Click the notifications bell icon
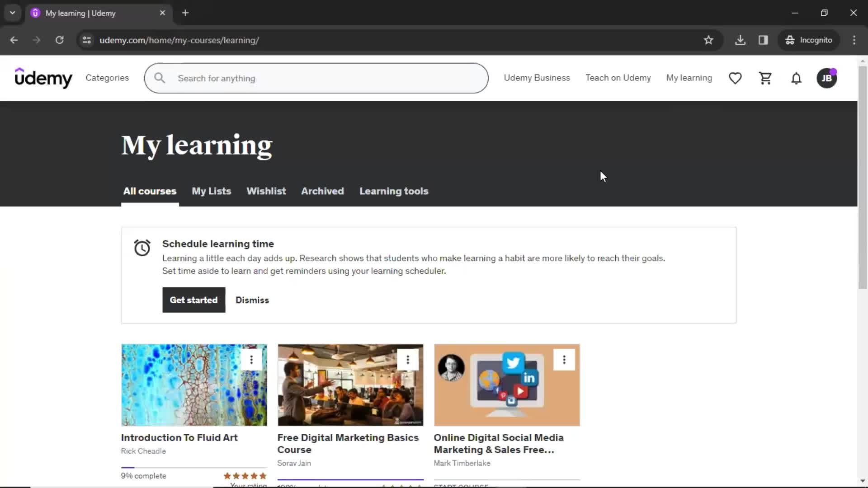The width and height of the screenshot is (868, 488). [796, 78]
